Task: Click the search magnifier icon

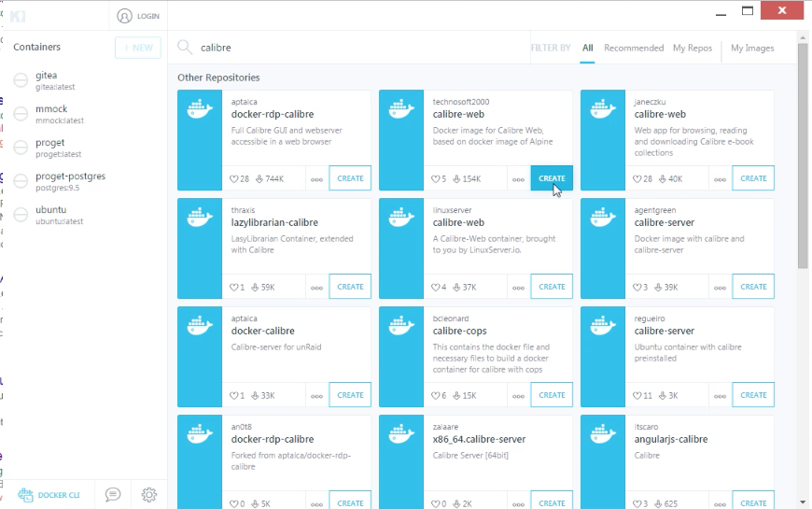Action: (185, 48)
